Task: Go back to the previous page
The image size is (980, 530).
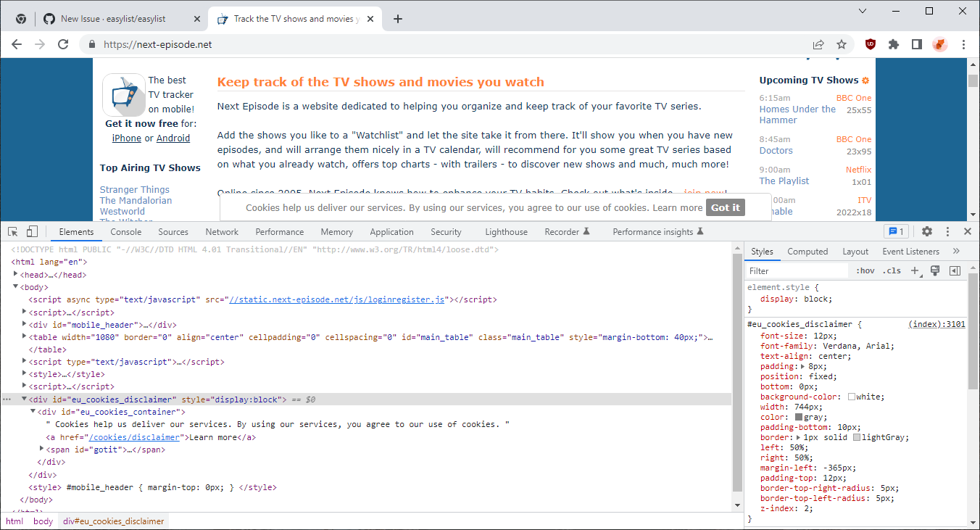Action: point(17,44)
